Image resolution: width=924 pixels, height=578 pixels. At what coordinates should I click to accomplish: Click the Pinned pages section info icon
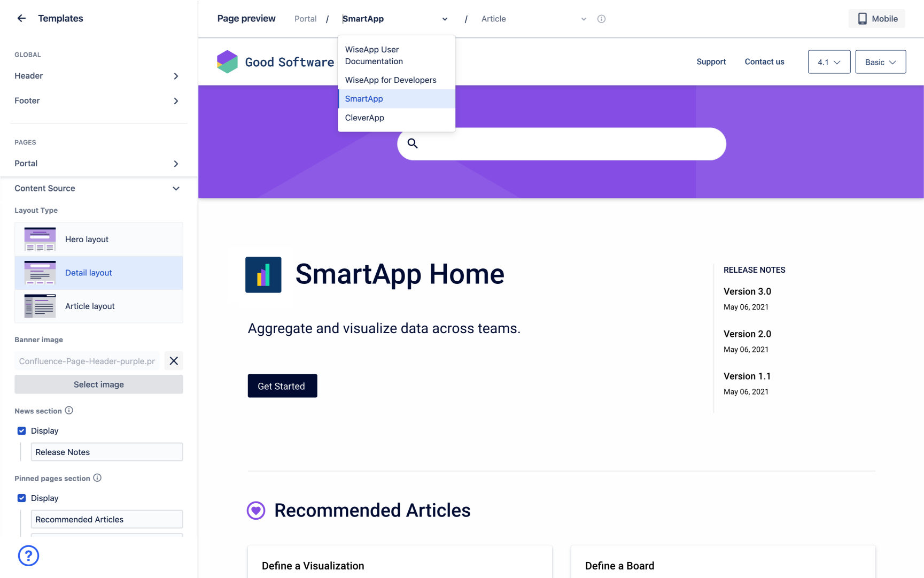click(97, 478)
